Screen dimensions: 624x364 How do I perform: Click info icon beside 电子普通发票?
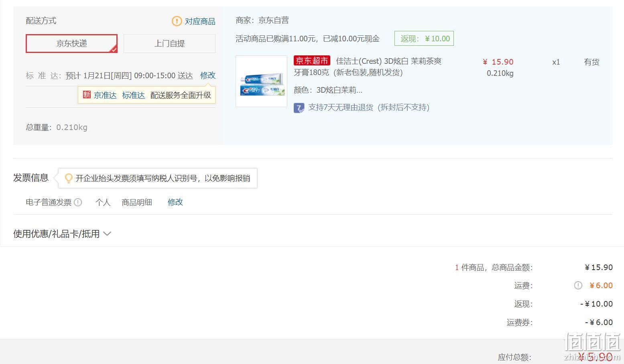[x=78, y=202]
